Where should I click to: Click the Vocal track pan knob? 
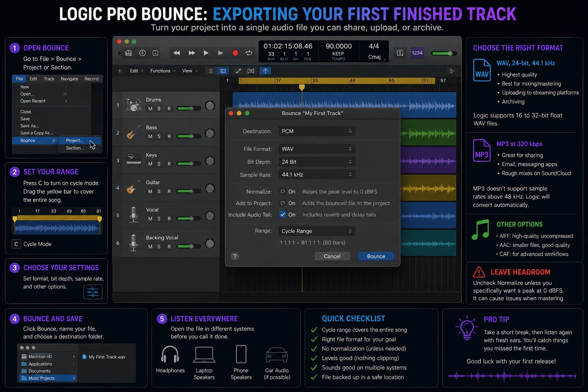[210, 216]
